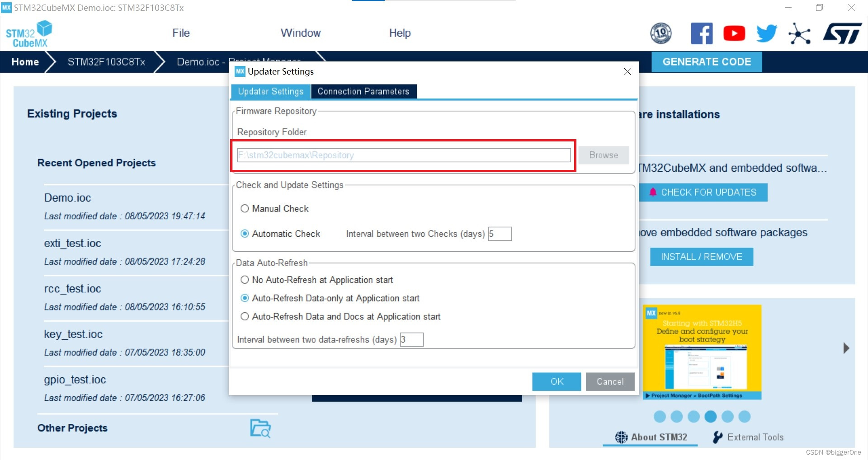Viewport: 868px width, 460px height.
Task: Select Auto-Refresh Data and Docs option
Action: coord(245,316)
